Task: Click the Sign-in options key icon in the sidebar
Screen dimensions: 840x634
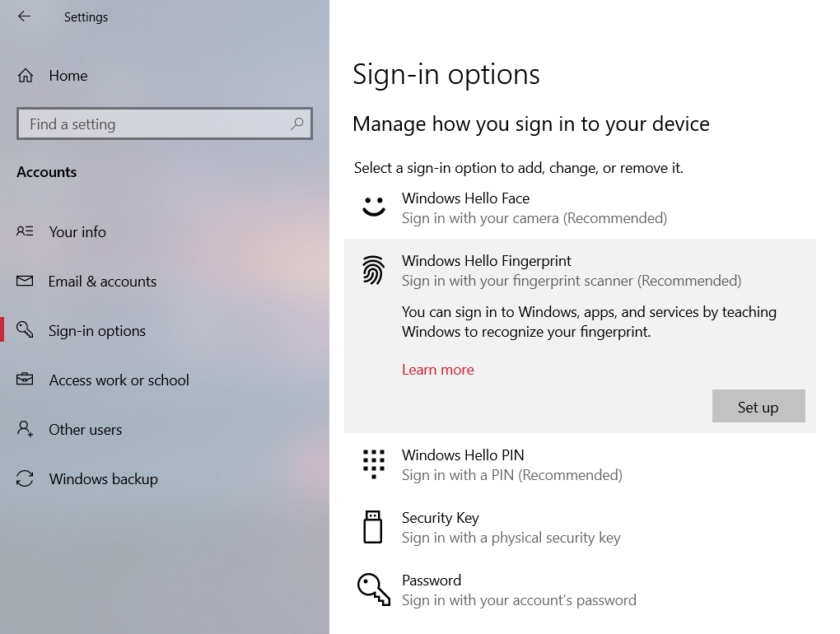Action: 25,329
